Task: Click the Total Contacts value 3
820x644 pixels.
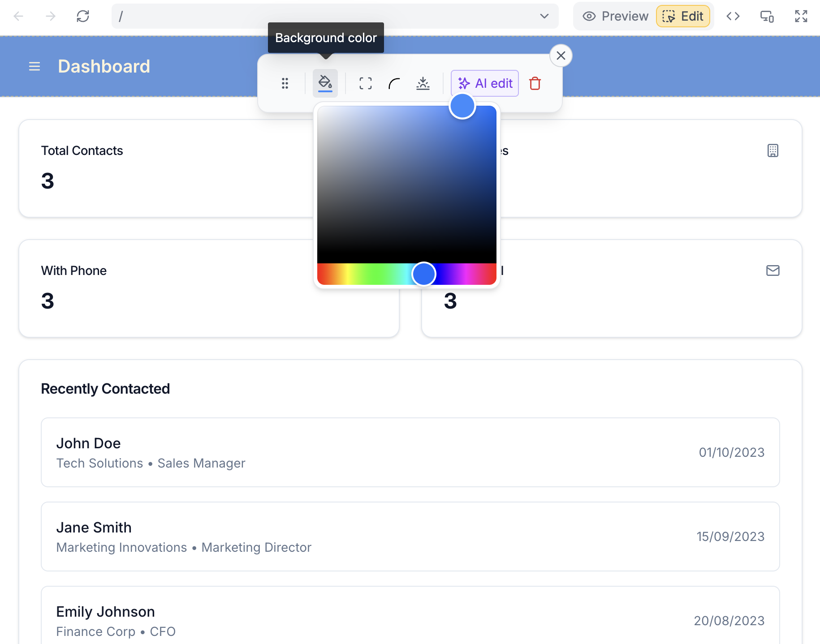Action: [47, 181]
